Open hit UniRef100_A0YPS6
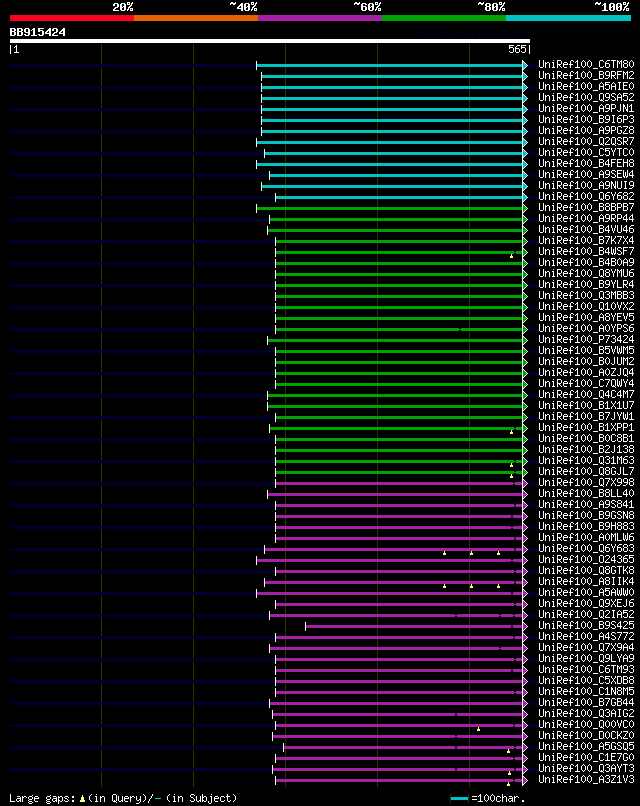Image resolution: width=640 pixels, height=806 pixels. pos(586,329)
